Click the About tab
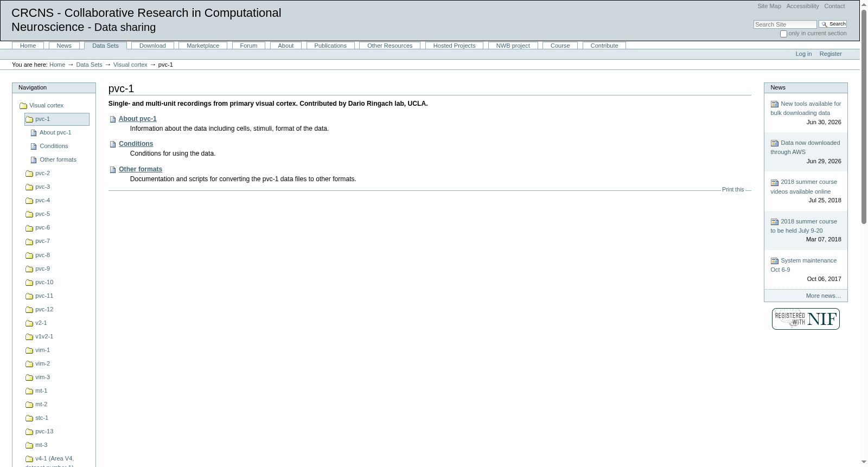The width and height of the screenshot is (868, 467). (286, 46)
